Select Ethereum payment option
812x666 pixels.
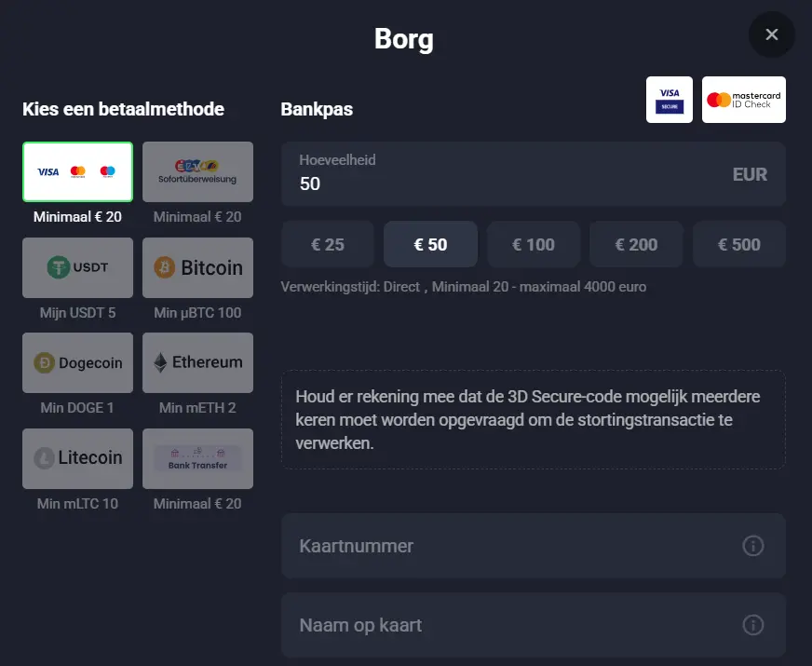point(197,362)
